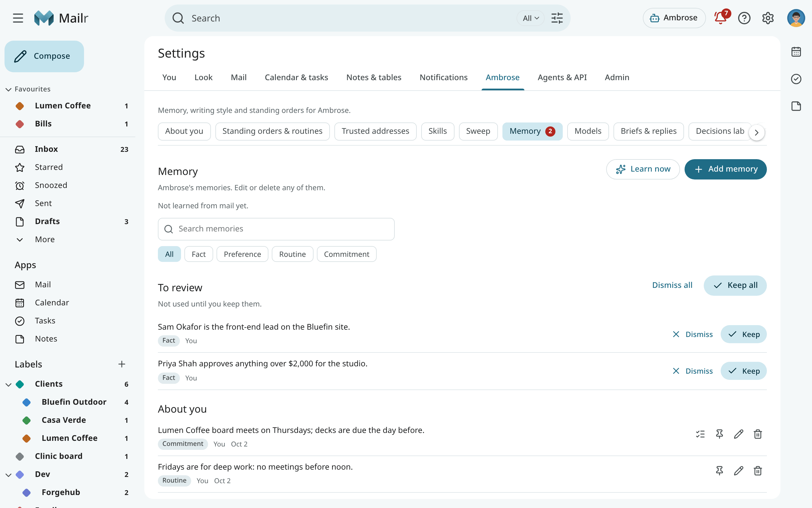Open tasks panel in right sidebar
Image resolution: width=812 pixels, height=508 pixels.
click(x=796, y=79)
